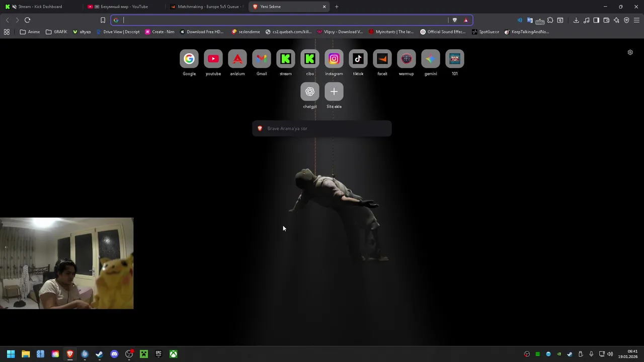Reload the current page
Image resolution: width=644 pixels, height=362 pixels.
pyautogui.click(x=27, y=20)
